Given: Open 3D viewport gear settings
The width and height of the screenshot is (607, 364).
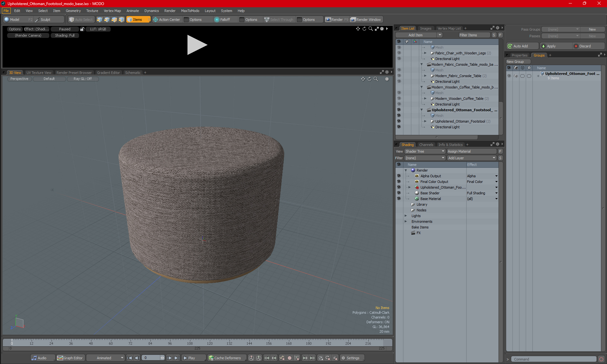Looking at the screenshot, I should click(x=387, y=79).
